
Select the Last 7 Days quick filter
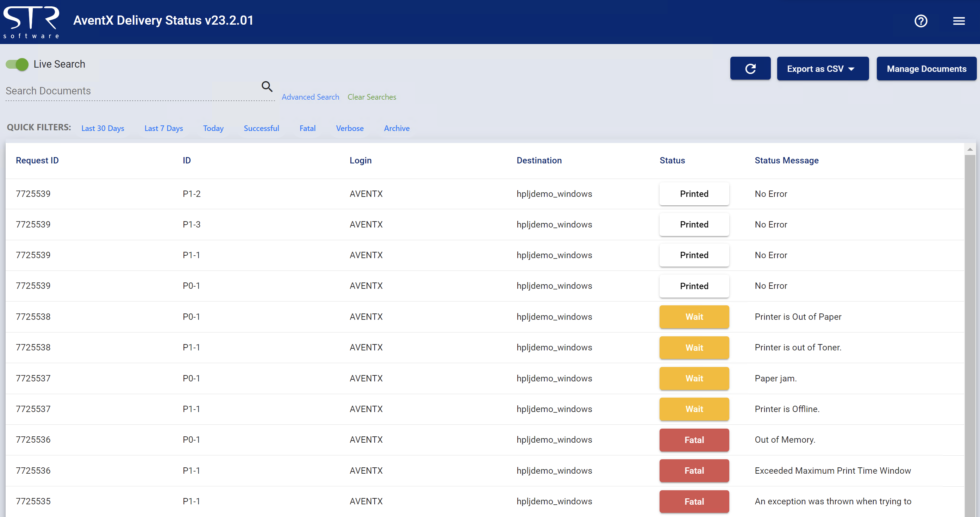[x=163, y=128]
